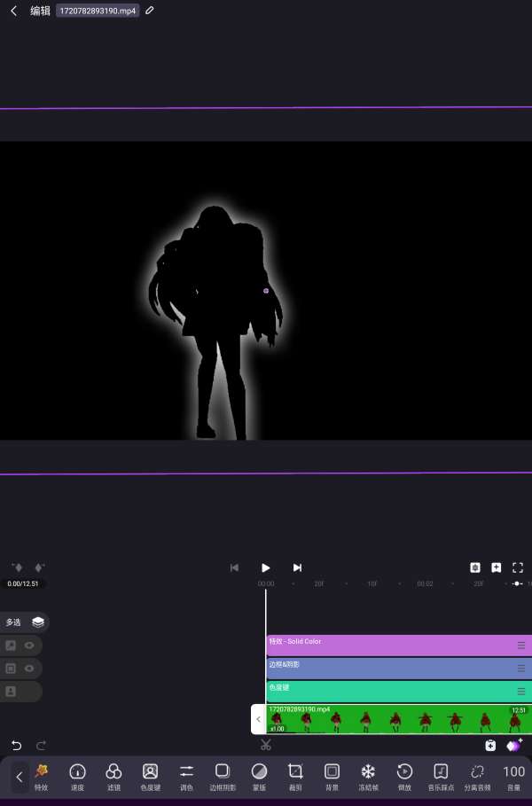The height and width of the screenshot is (806, 532).
Task: Adjust the timeline zoom slider handle
Action: [x=518, y=584]
